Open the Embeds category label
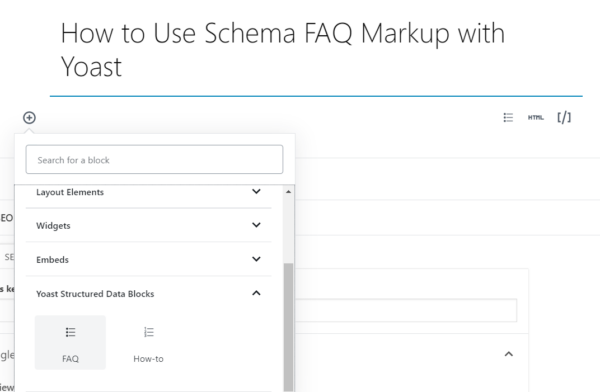The height and width of the screenshot is (392, 600). [52, 260]
